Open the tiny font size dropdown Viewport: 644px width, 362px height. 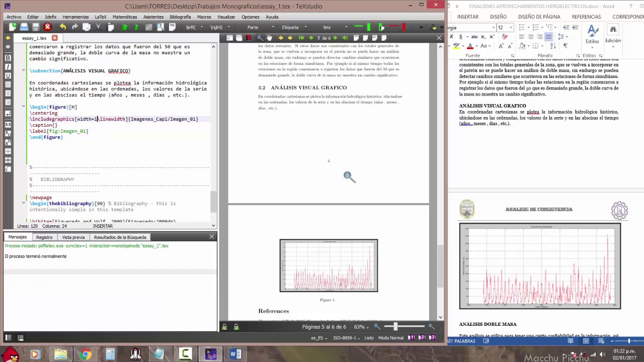point(346,27)
